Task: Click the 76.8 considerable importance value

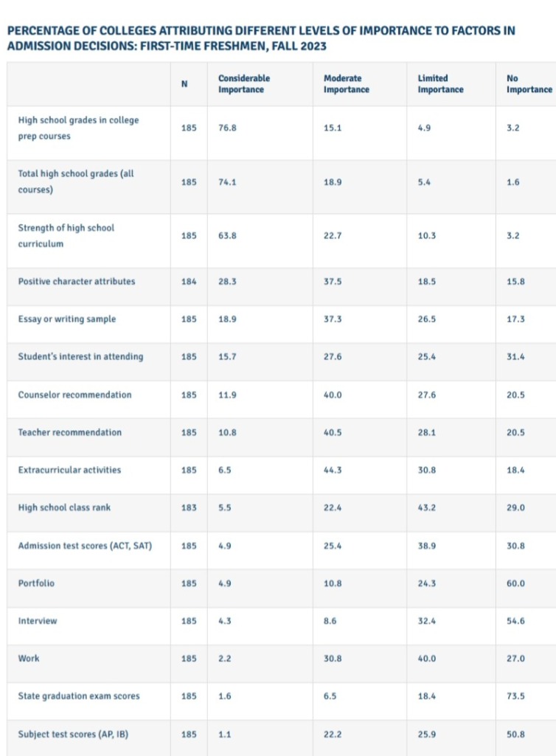Action: [x=226, y=128]
